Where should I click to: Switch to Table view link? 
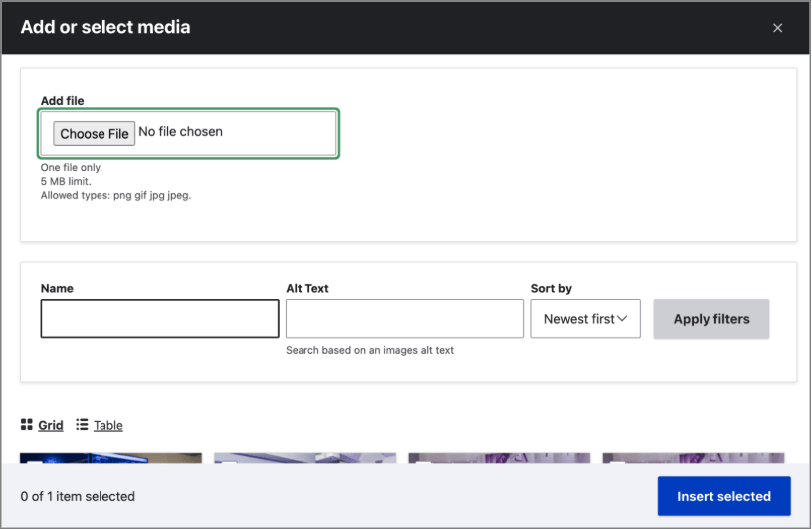coord(108,425)
